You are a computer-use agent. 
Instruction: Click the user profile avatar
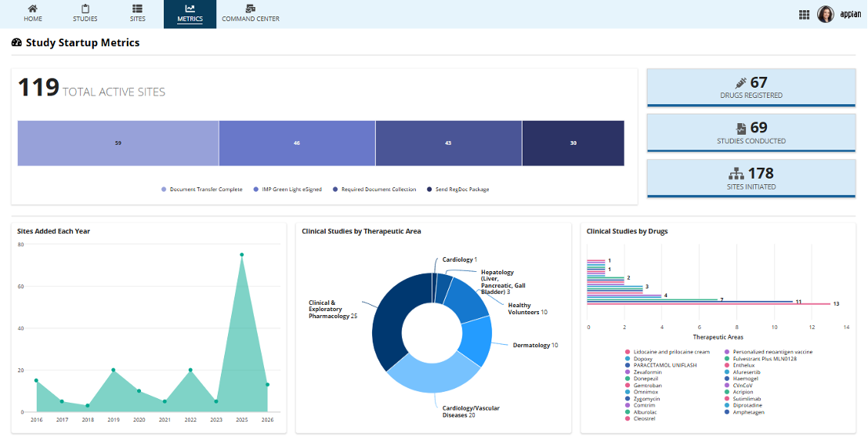coord(826,14)
